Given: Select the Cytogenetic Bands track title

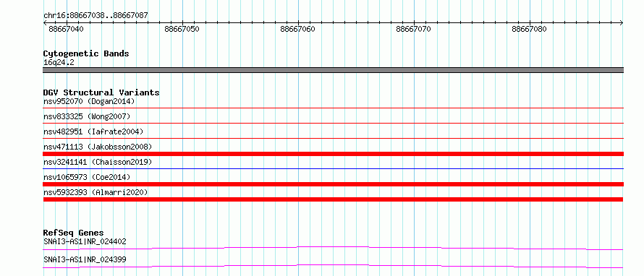Looking at the screenshot, I should click(x=86, y=53).
